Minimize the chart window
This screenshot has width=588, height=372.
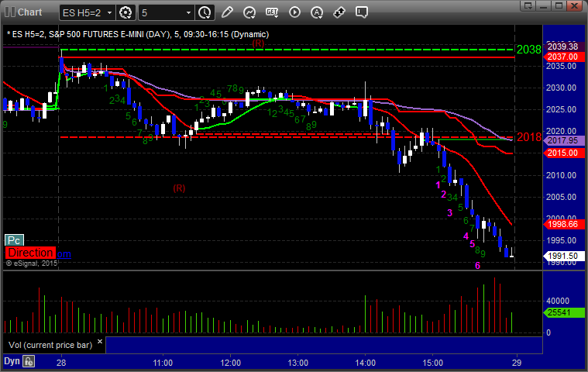(x=544, y=5)
